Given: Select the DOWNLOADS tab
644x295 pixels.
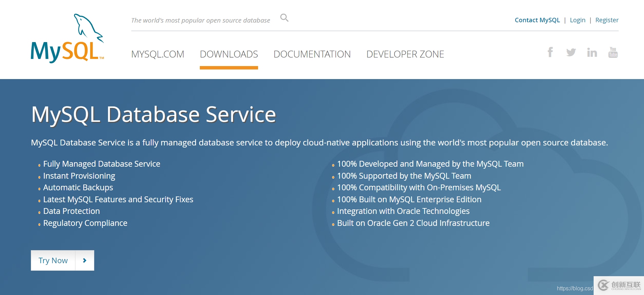Looking at the screenshot, I should coord(229,54).
